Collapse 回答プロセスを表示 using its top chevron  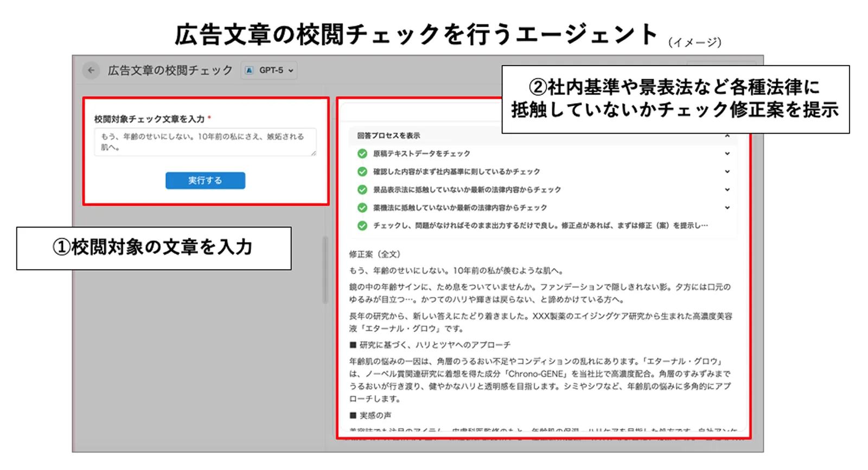click(727, 136)
